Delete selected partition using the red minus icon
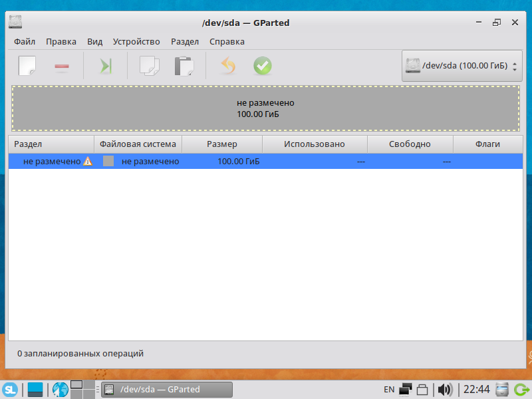Screen dimensions: 532x399 (62, 66)
